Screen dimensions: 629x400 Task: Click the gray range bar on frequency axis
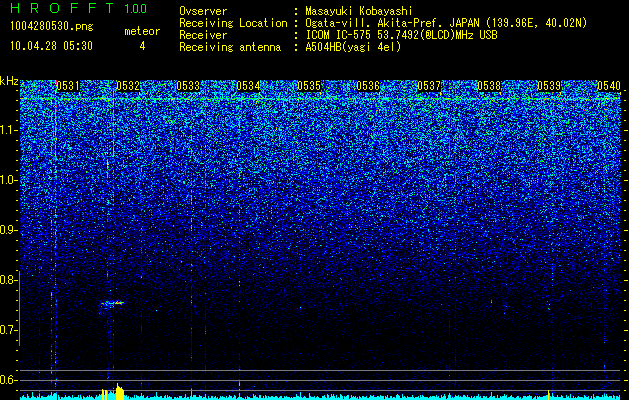pyautogui.click(x=20, y=308)
